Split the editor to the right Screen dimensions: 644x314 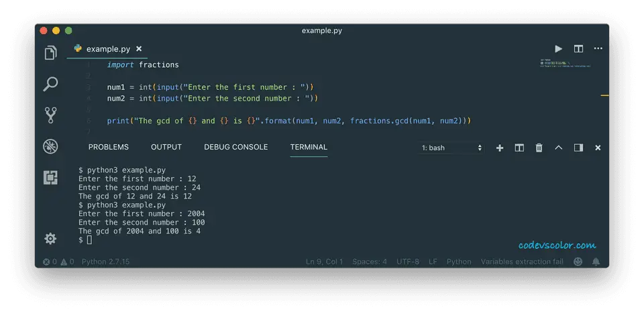pyautogui.click(x=578, y=49)
